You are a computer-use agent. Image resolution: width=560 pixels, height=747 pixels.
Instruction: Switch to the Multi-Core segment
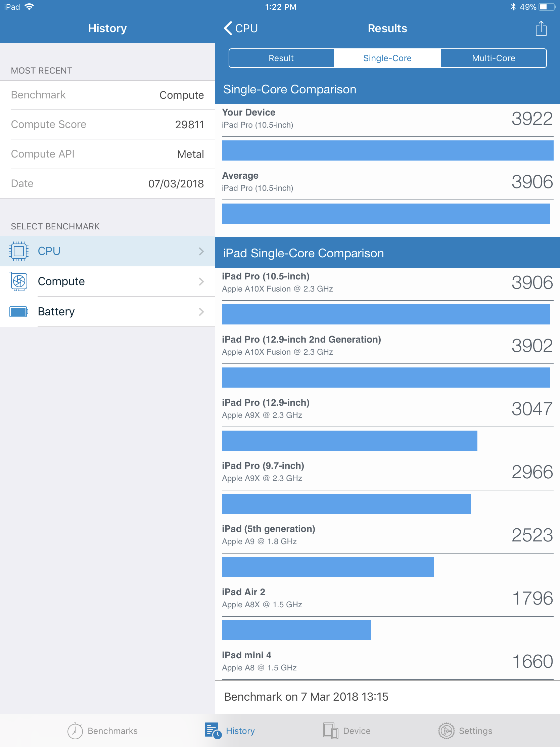[494, 58]
